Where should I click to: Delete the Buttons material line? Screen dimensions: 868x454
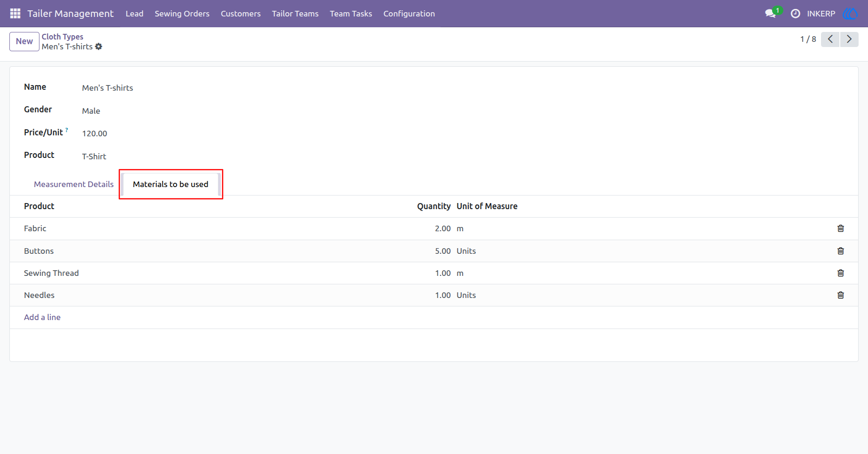841,251
